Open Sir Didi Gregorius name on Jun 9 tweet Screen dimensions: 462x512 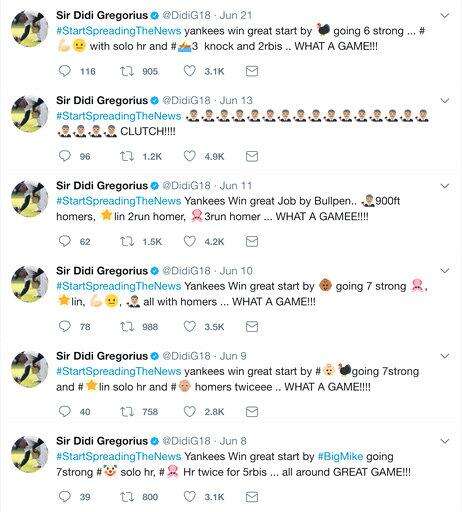coord(102,356)
